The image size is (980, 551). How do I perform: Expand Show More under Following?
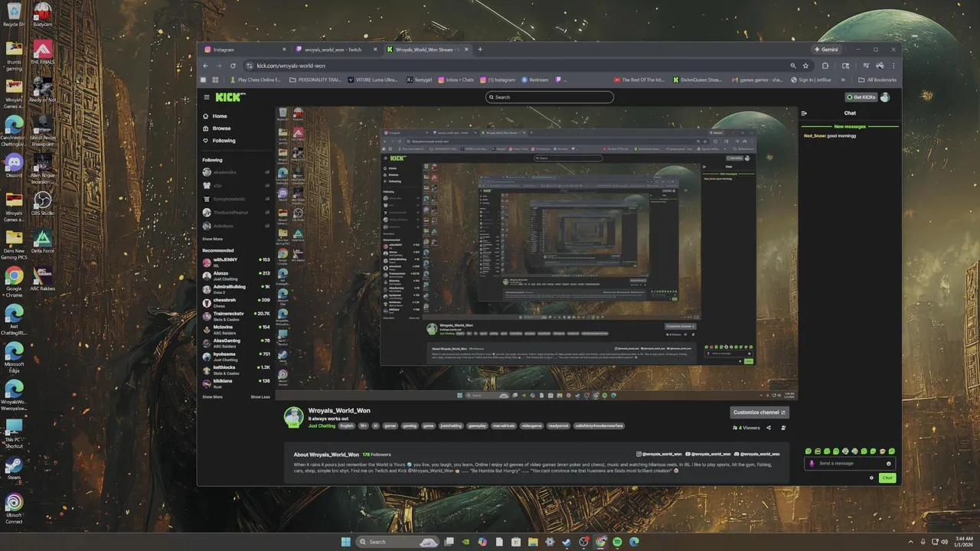pos(212,239)
